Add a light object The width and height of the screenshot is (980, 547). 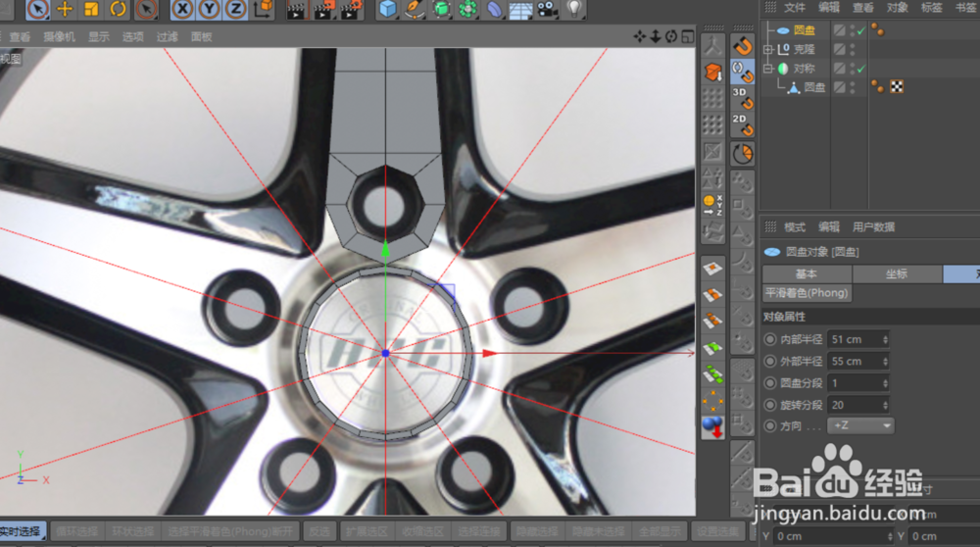[x=573, y=9]
